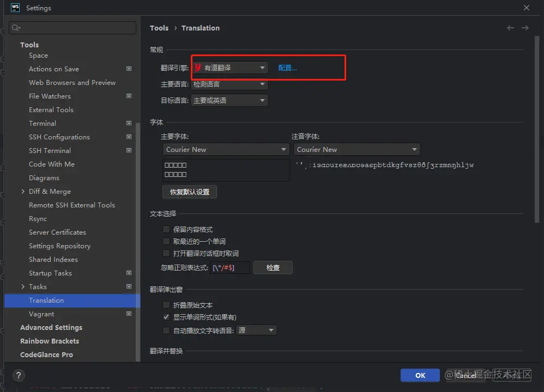This screenshot has width=544, height=392.
Task: Select Vagrant settings
Action: coord(41,314)
